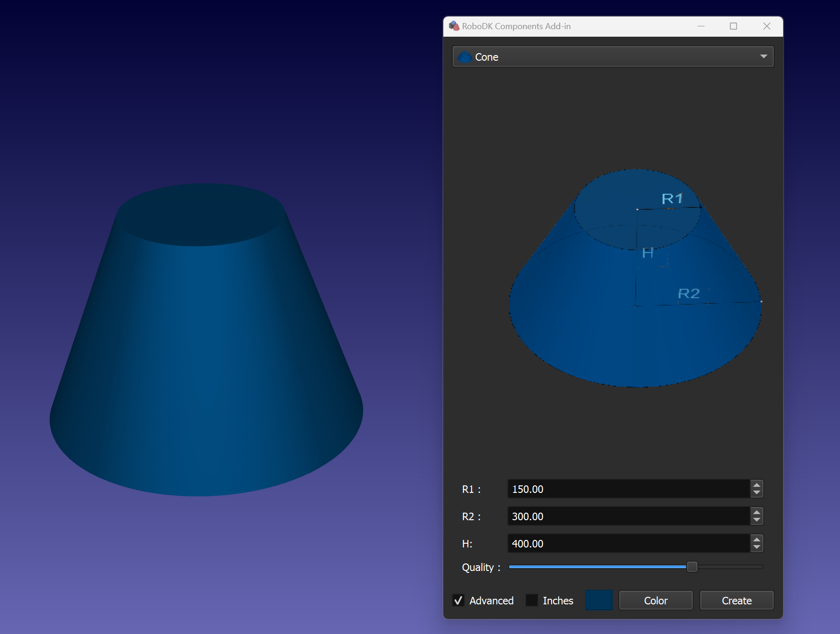Open the shape type dropdown
The image size is (840, 634).
[x=612, y=56]
